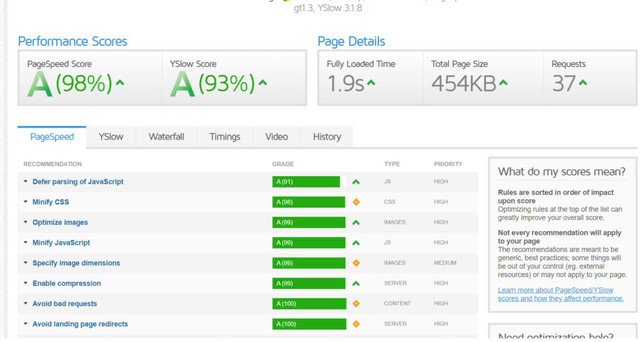This screenshot has width=644, height=342.
Task: Click the Total Page Size 454KB value
Action: click(x=464, y=84)
